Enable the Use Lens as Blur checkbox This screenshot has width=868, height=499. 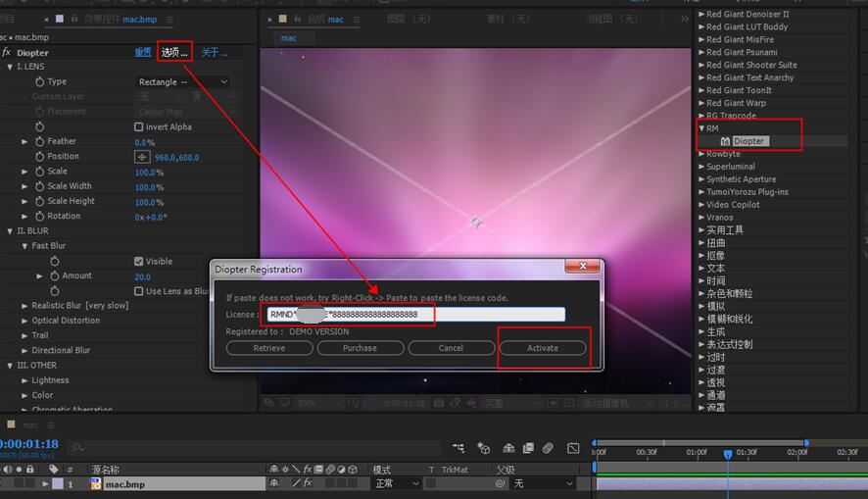tap(138, 291)
